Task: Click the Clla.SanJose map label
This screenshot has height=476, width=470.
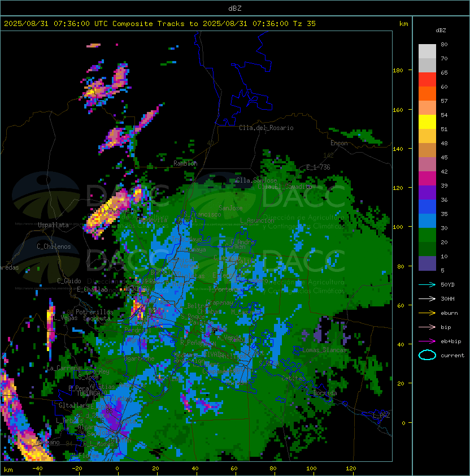Action: [x=256, y=180]
